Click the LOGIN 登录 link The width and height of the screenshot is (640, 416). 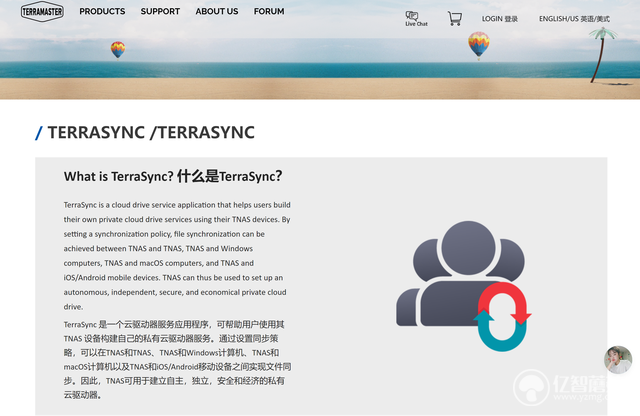(x=500, y=19)
